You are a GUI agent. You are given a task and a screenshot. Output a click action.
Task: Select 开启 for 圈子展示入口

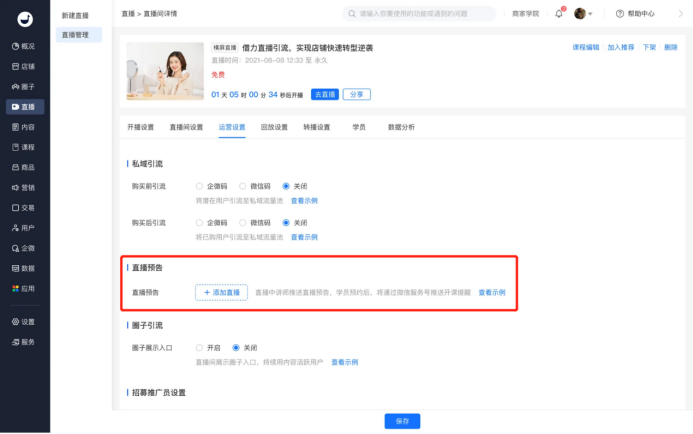[x=201, y=347]
